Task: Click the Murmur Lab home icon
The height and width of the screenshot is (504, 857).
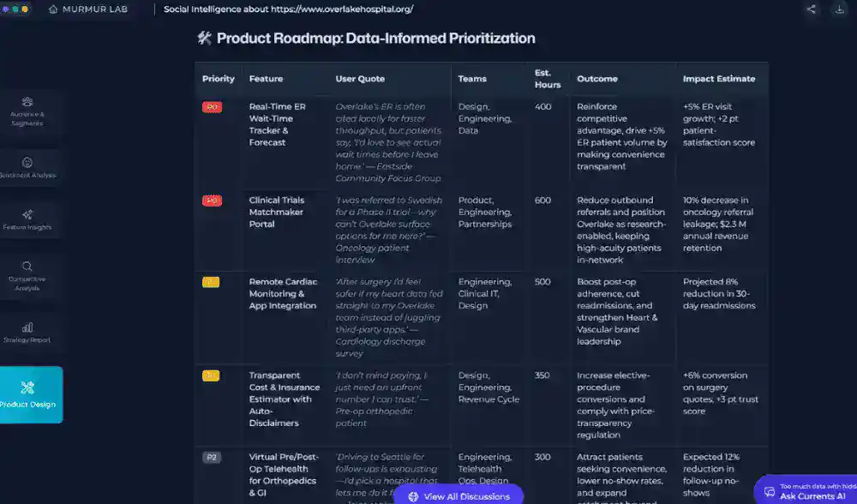Action: pyautogui.click(x=53, y=9)
